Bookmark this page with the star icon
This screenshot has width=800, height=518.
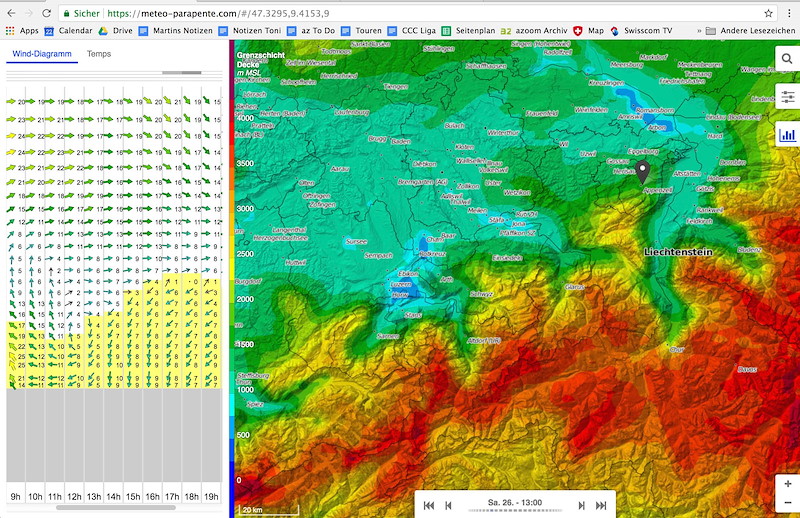pyautogui.click(x=768, y=13)
